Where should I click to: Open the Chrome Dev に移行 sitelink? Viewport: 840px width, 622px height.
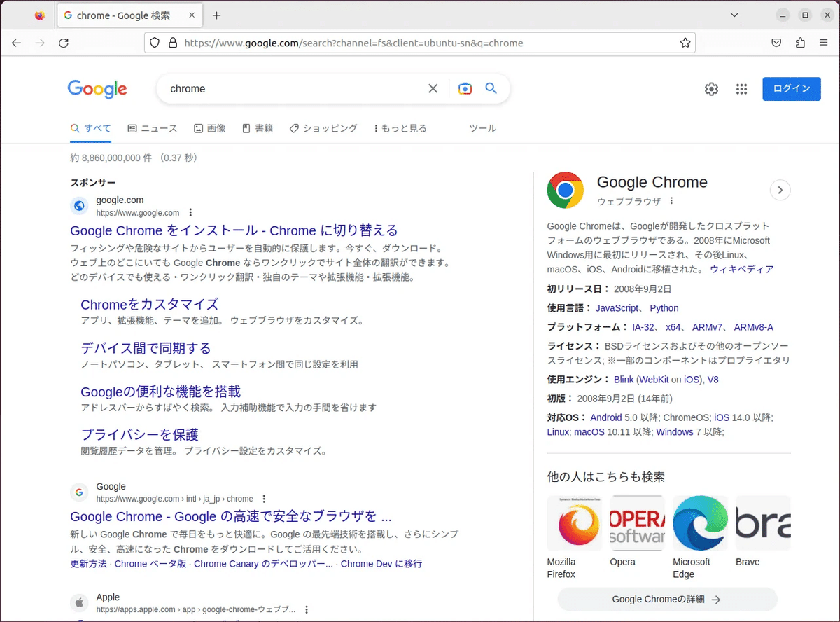pos(381,564)
